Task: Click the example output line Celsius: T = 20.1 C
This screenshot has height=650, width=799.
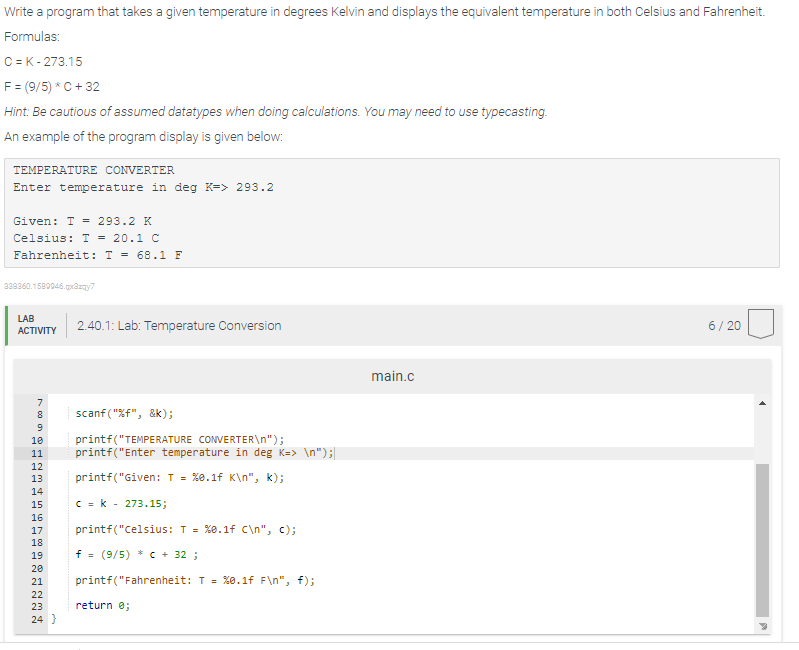Action: (86, 238)
